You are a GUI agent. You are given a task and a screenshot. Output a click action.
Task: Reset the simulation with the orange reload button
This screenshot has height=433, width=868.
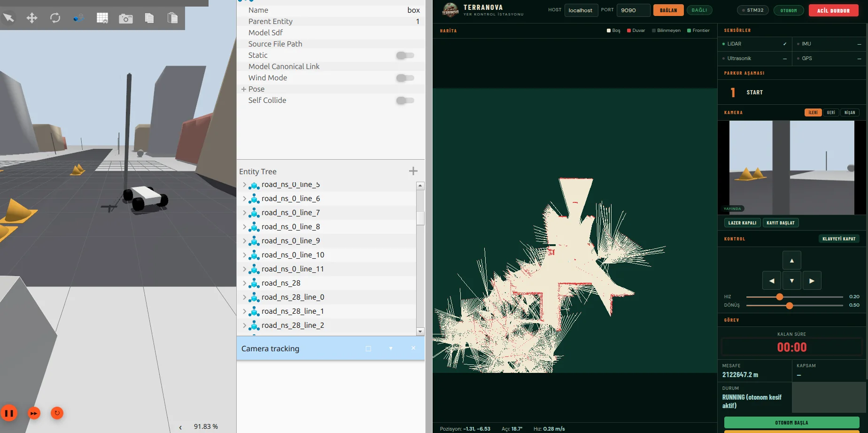[57, 413]
